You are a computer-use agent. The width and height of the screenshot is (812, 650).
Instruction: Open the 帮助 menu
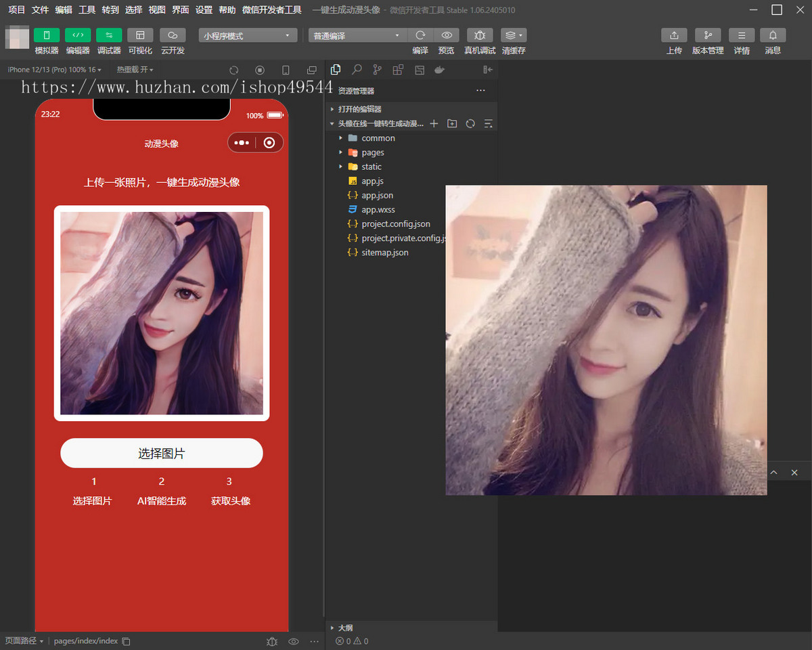coord(227,10)
